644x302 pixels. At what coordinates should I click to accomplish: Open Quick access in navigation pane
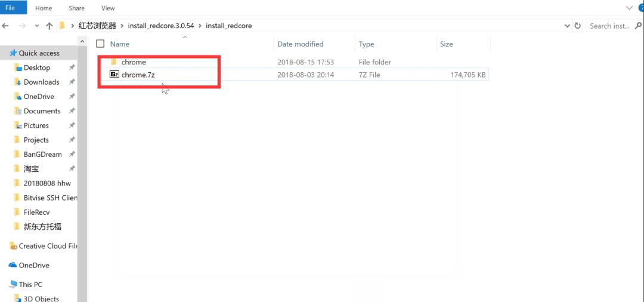pos(39,53)
